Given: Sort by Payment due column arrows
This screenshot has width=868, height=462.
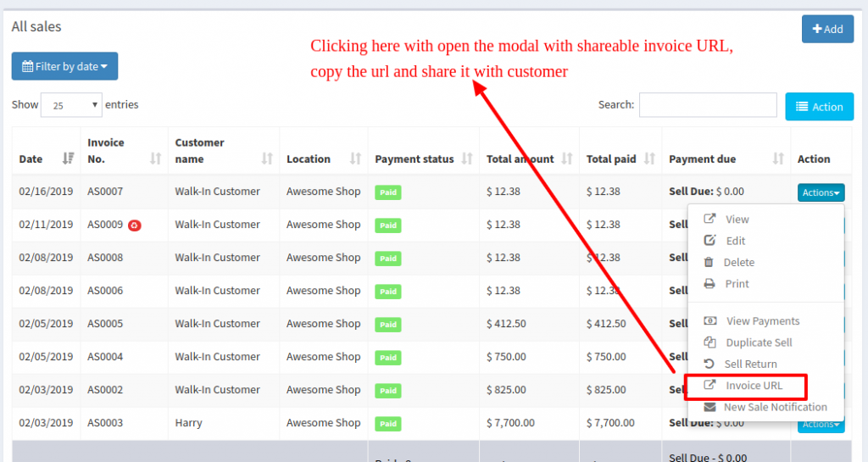Looking at the screenshot, I should [x=778, y=159].
